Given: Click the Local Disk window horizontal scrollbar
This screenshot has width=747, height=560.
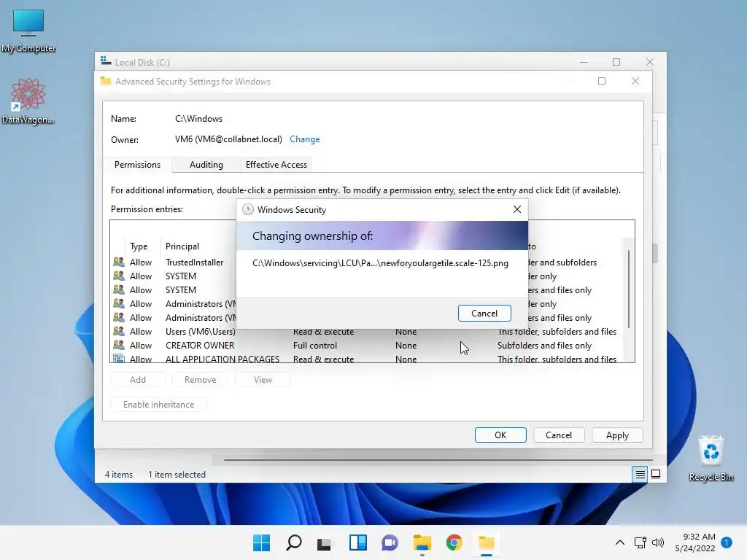Looking at the screenshot, I should click(x=438, y=460).
